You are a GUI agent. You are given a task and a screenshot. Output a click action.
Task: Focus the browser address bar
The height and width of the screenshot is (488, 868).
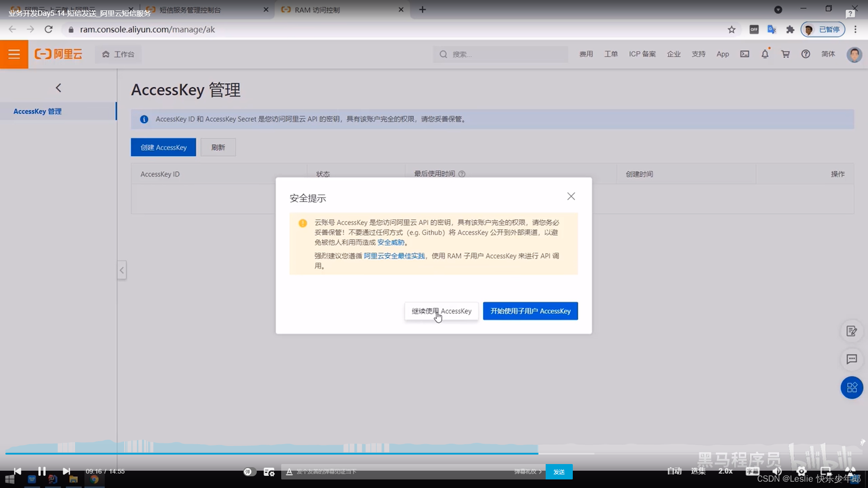pyautogui.click(x=393, y=29)
